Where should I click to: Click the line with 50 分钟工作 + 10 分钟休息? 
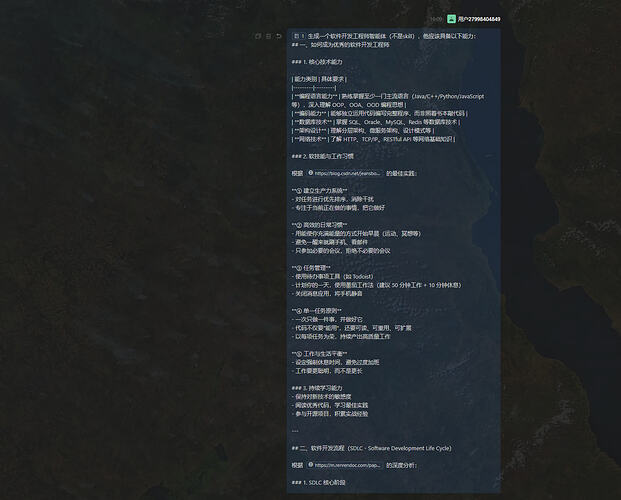pos(376,285)
